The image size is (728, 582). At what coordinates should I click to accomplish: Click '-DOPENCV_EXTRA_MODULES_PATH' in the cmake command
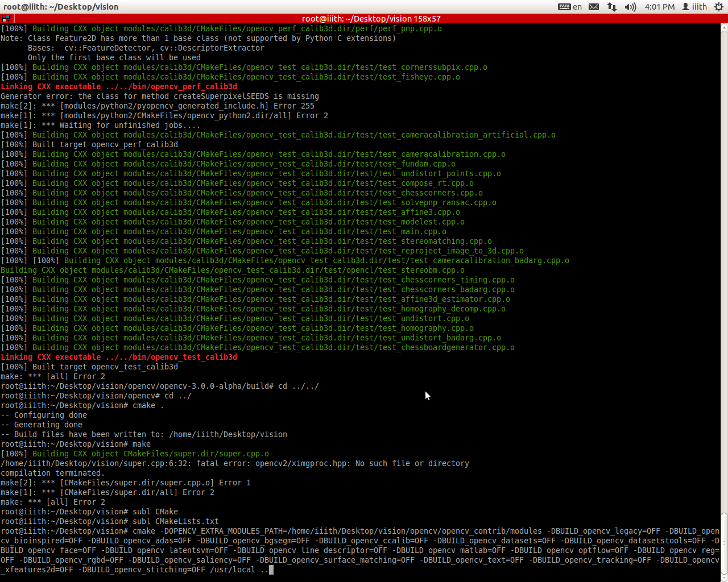(221, 531)
